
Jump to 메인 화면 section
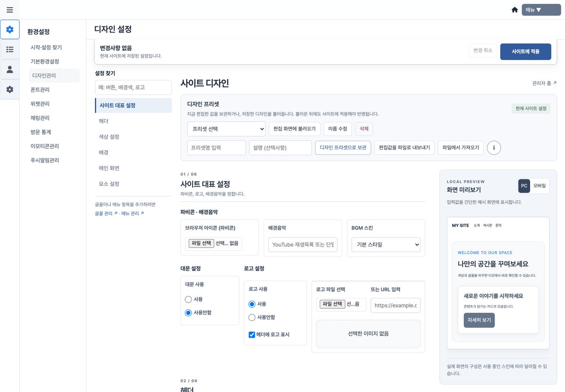click(133, 168)
